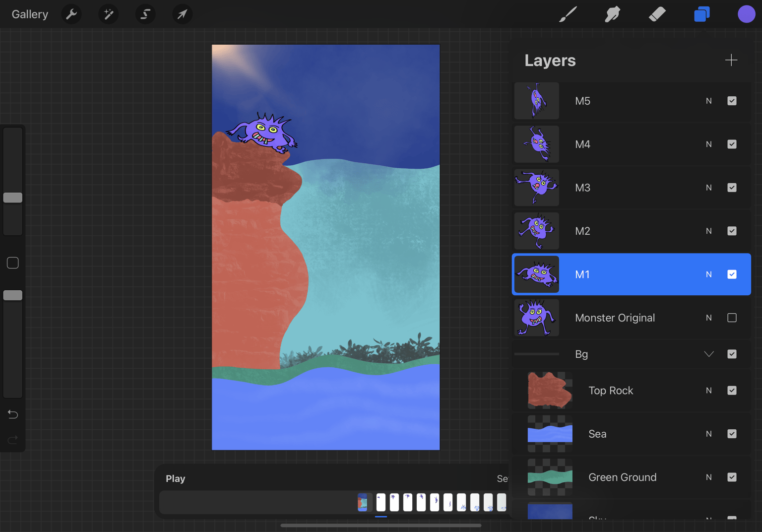Image resolution: width=762 pixels, height=532 pixels.
Task: Hide the M4 layer
Action: (x=732, y=144)
